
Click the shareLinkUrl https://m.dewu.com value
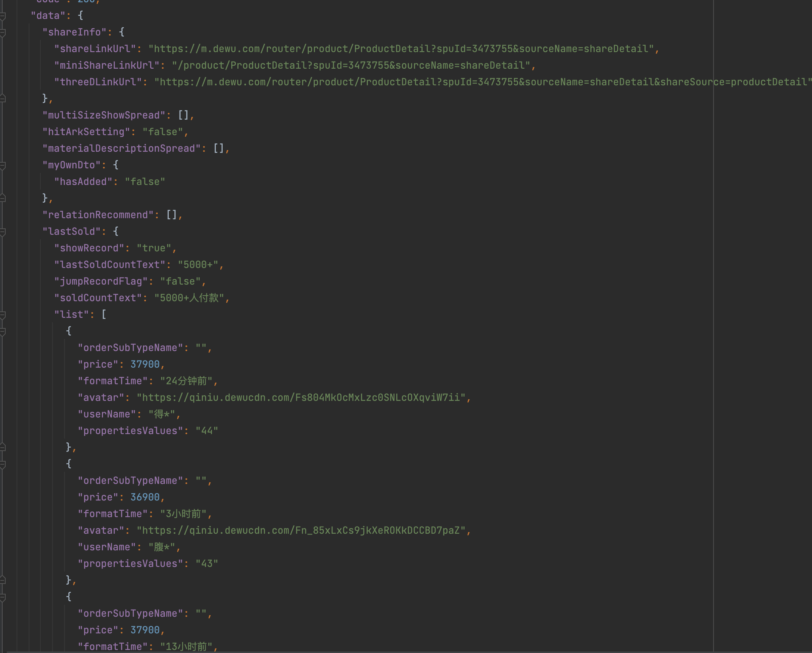401,49
